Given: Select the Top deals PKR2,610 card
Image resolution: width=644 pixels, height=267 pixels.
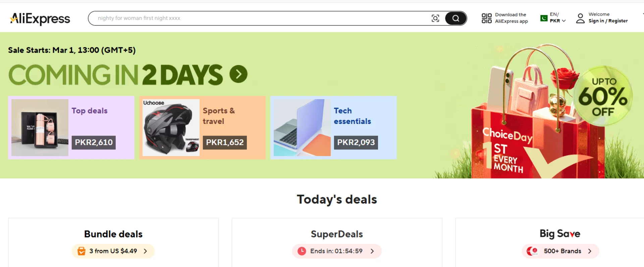Looking at the screenshot, I should (x=71, y=127).
